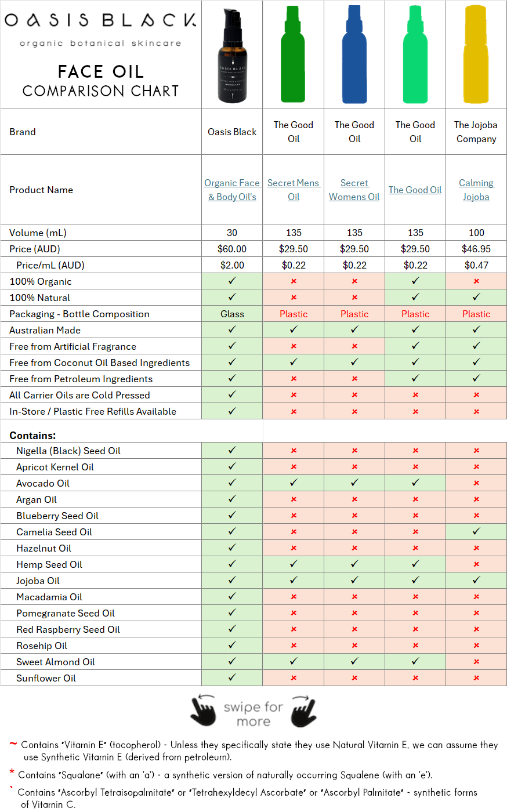
Task: Click red cross for Calming Jojoba 100% Organic
Action: tap(476, 281)
